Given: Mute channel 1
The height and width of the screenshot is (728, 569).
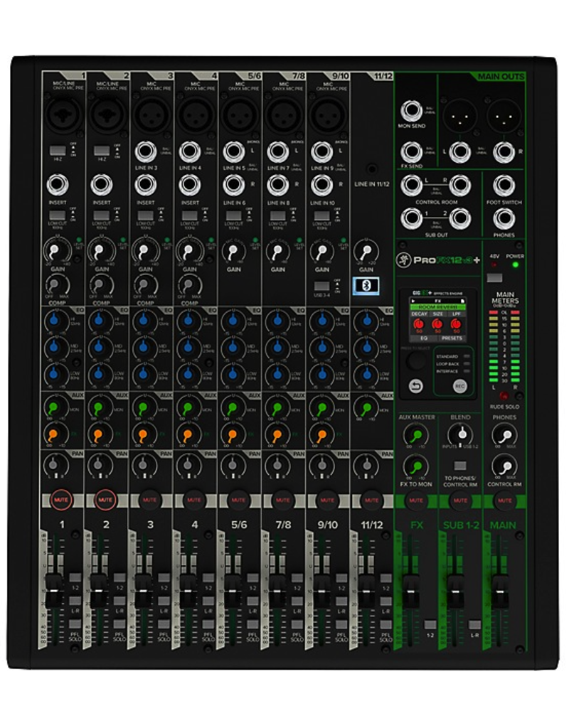Looking at the screenshot, I should coord(60,500).
